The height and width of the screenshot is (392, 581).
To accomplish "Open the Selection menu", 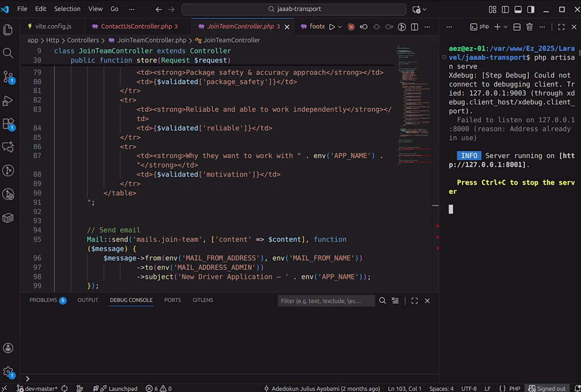I will 67,9.
